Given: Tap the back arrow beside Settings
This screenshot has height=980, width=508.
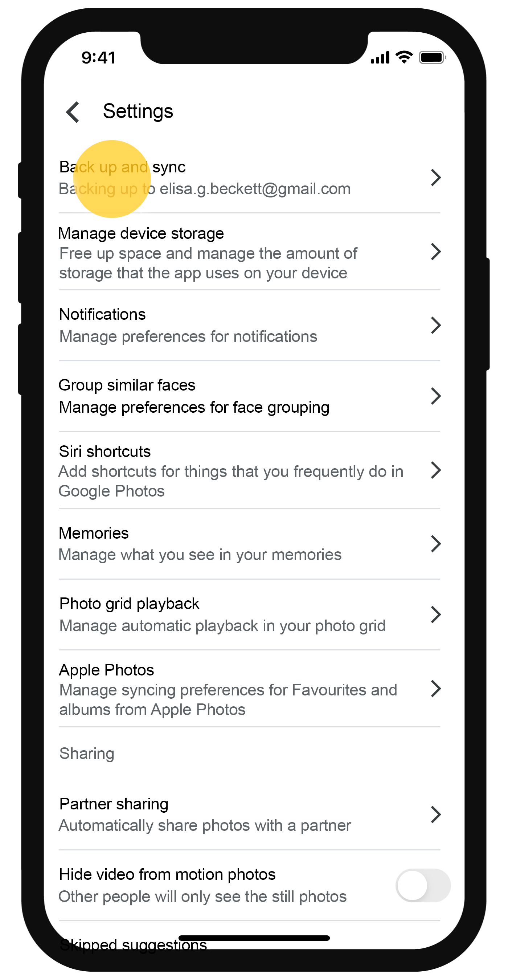Looking at the screenshot, I should [73, 112].
